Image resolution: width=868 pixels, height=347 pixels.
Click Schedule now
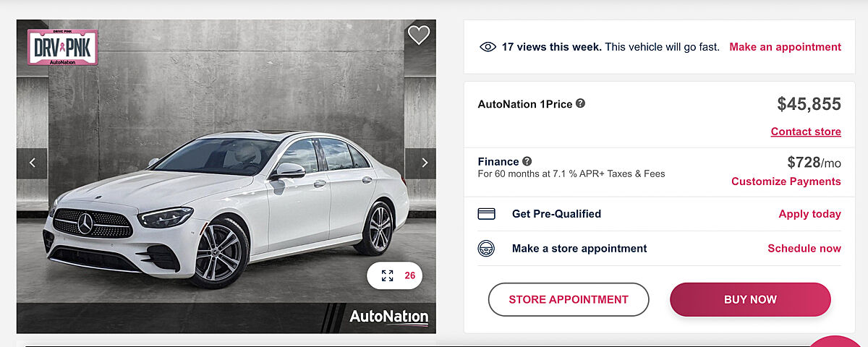pyautogui.click(x=804, y=249)
